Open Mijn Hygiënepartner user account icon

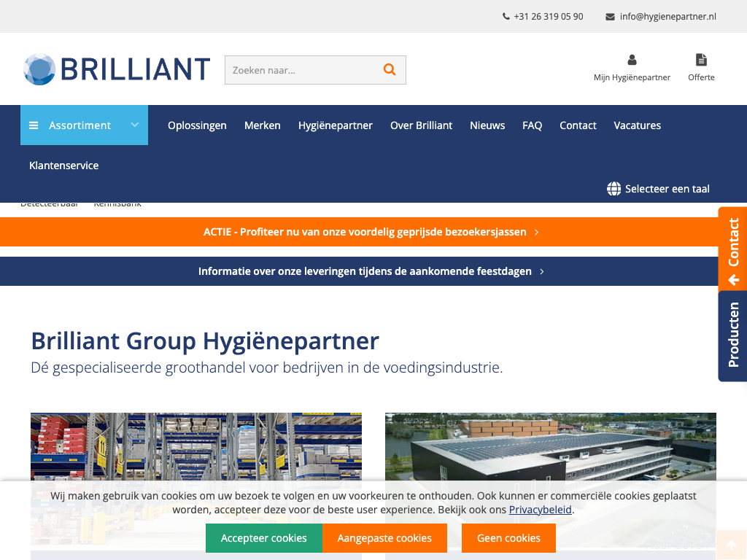click(x=632, y=60)
